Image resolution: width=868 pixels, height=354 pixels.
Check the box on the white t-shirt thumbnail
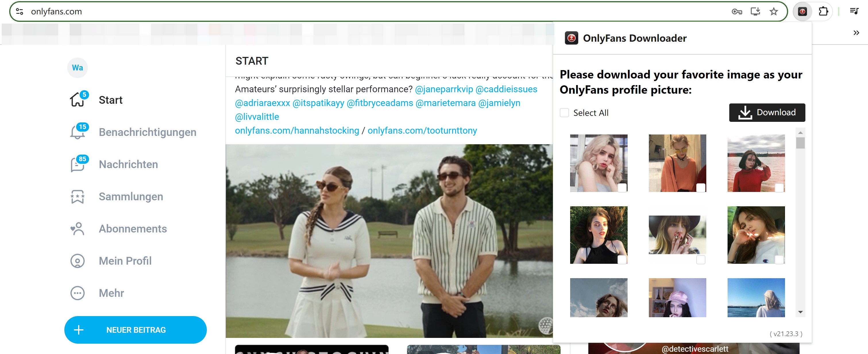[x=779, y=259]
